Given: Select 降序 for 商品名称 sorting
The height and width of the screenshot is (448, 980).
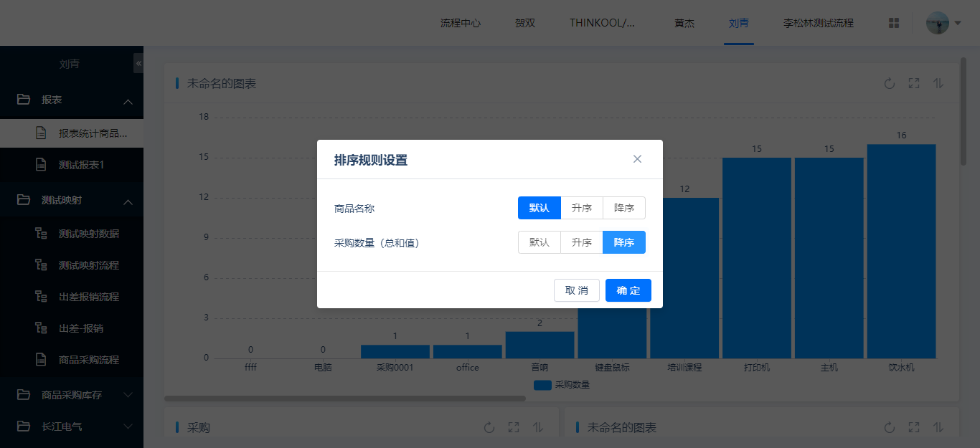Looking at the screenshot, I should coord(624,208).
